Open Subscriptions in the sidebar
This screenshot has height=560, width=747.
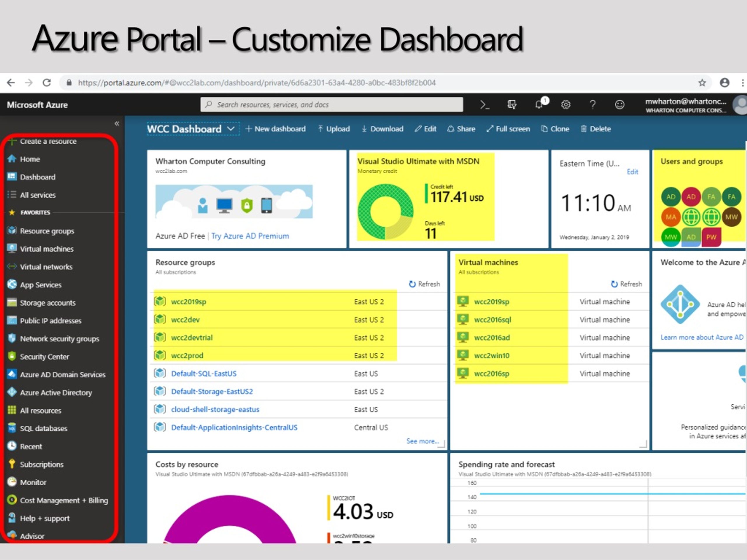pos(35,464)
